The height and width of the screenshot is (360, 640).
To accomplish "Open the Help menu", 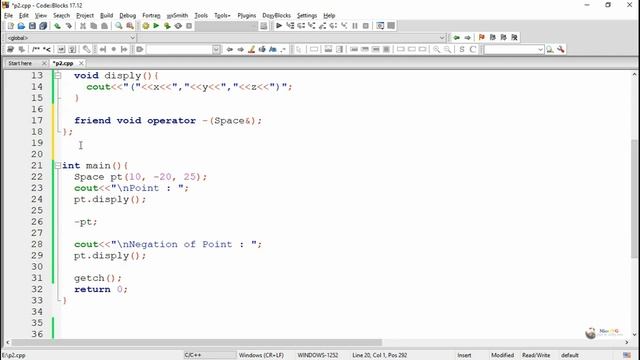I will tap(329, 16).
